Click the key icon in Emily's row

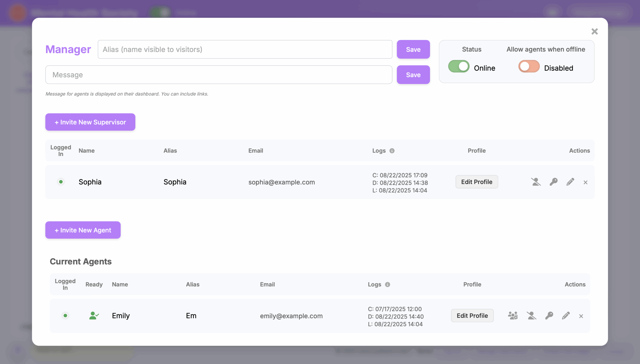point(549,315)
